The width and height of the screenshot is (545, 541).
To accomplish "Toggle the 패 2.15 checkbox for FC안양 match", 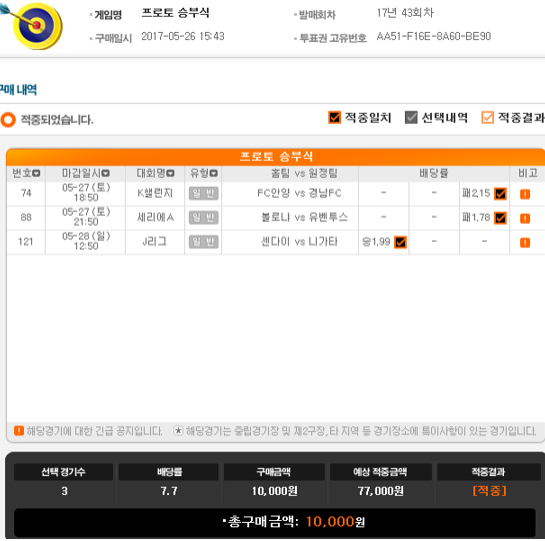I will (500, 194).
